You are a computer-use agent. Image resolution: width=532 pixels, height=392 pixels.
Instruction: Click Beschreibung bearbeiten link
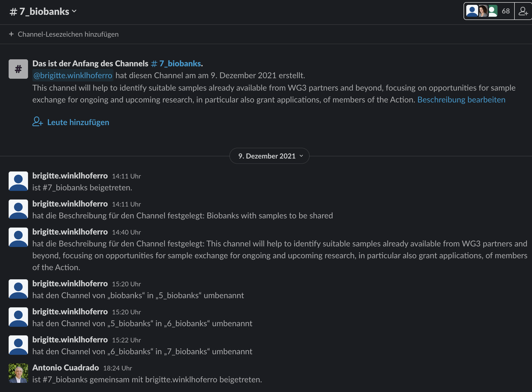pos(461,99)
